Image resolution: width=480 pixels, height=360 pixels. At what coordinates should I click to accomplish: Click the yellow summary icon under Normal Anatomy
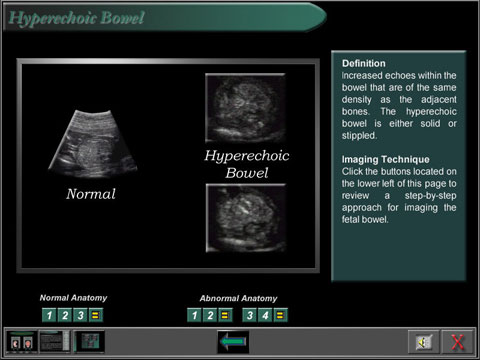(x=96, y=315)
